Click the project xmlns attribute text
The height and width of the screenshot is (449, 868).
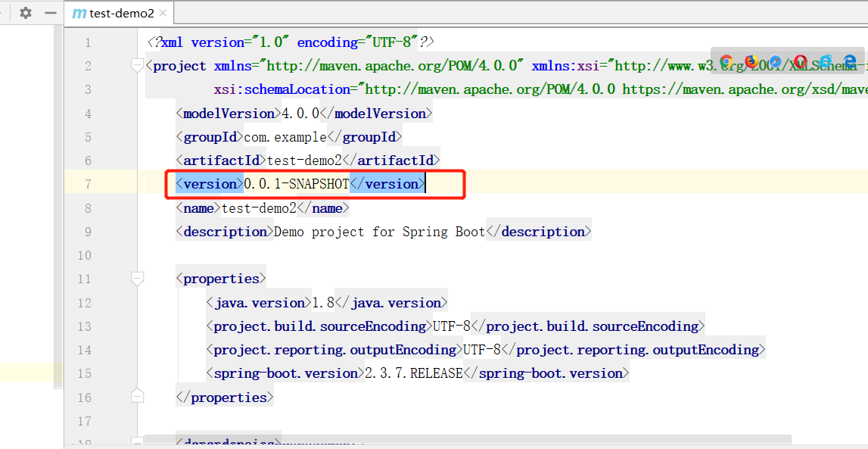(369, 67)
